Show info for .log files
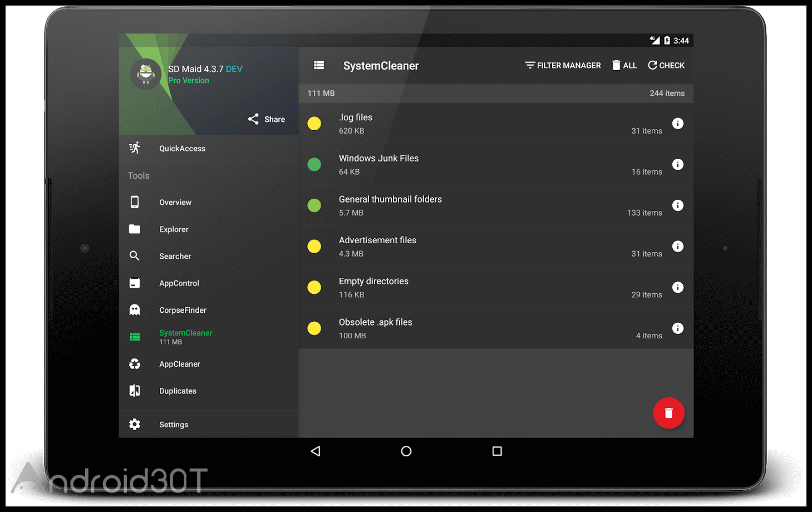The height and width of the screenshot is (512, 812). tap(678, 124)
